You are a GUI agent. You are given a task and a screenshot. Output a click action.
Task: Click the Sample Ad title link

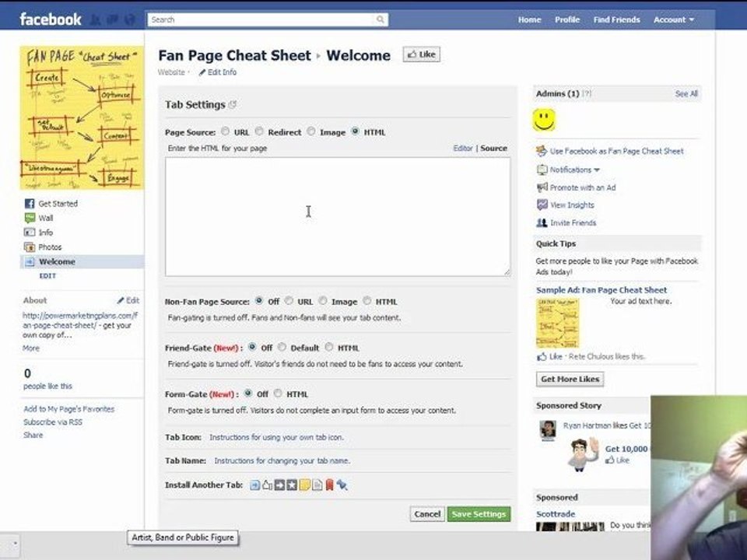[x=601, y=290]
